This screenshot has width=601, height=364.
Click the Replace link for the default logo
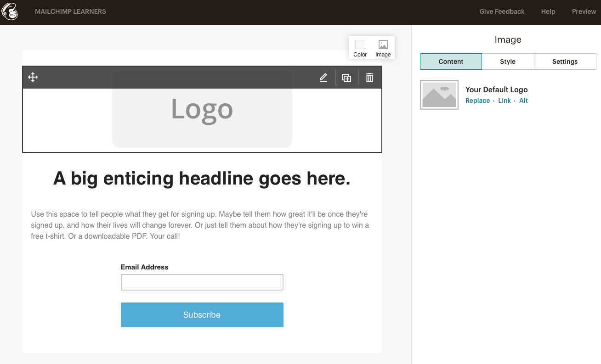[x=477, y=101]
